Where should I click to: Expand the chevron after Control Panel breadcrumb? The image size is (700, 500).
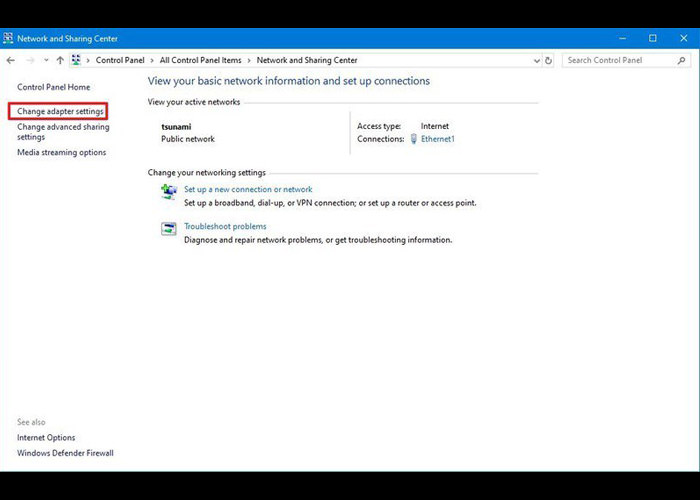pyautogui.click(x=152, y=60)
